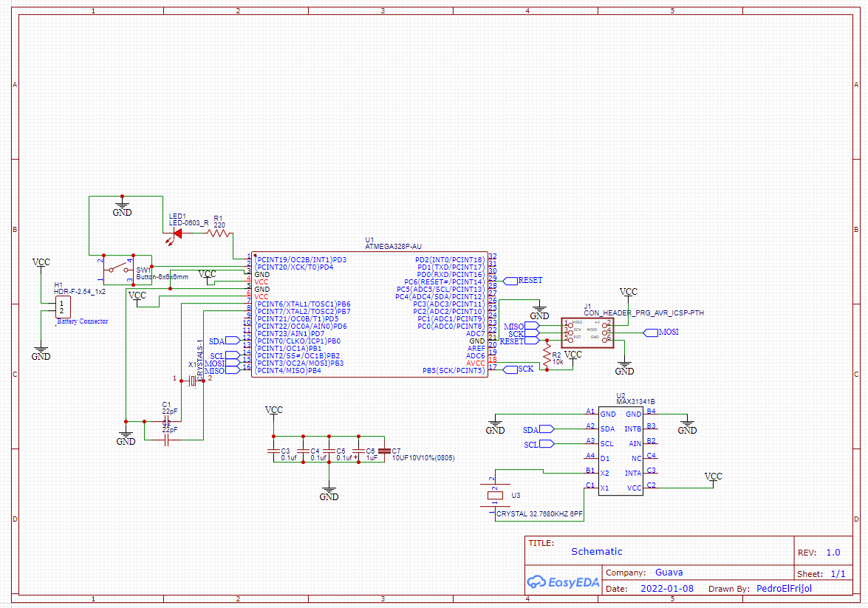Select the MAX31341B chip body
Image resolution: width=868 pixels, height=608 pixels.
point(621,451)
